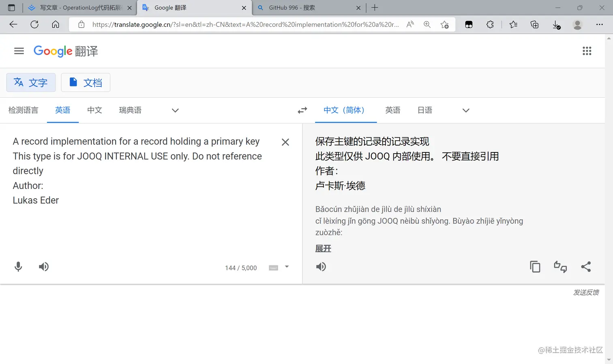Click the address bar URL
Viewport: 613px width, 364px height.
pos(245,24)
